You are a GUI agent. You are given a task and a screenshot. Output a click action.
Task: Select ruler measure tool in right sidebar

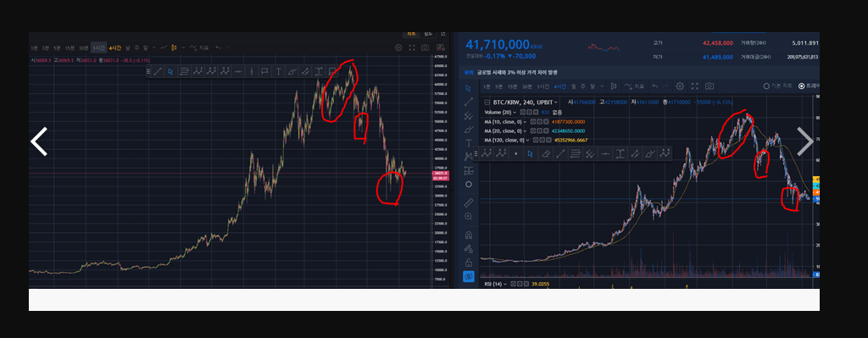coord(468,203)
